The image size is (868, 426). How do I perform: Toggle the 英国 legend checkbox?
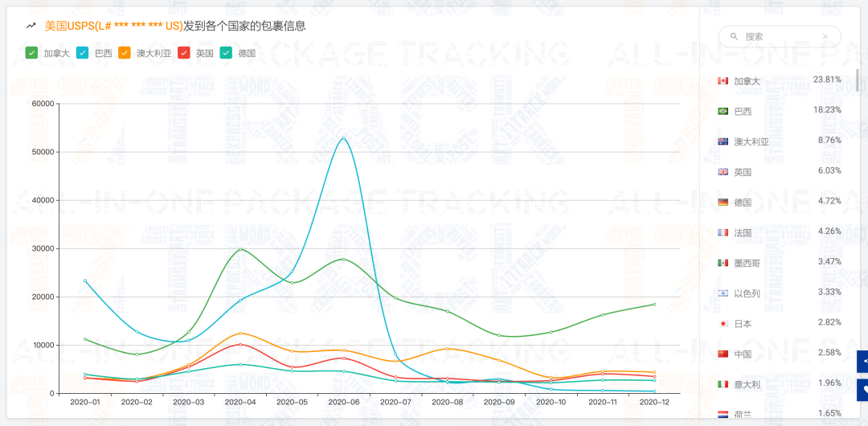click(x=183, y=53)
